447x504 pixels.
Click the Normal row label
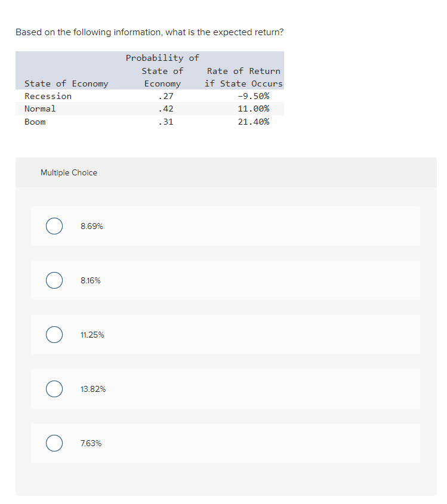(40, 109)
